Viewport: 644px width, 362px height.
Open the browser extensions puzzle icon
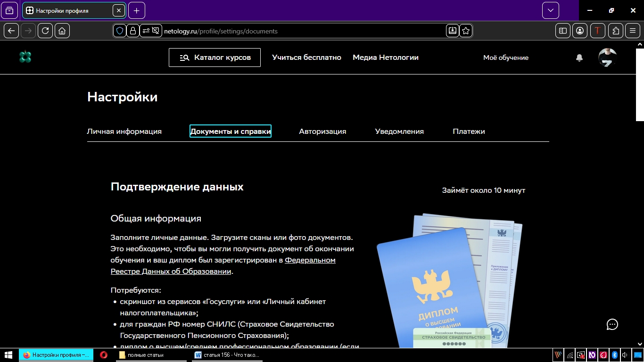pyautogui.click(x=615, y=31)
